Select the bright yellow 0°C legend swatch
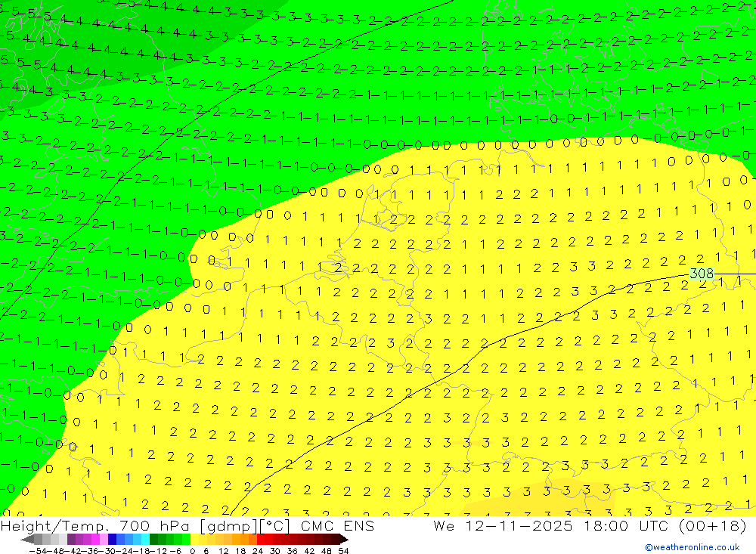The width and height of the screenshot is (756, 554). tap(194, 540)
